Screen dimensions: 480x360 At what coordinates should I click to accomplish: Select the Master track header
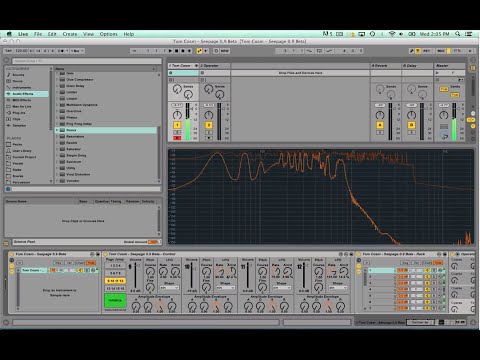449,66
